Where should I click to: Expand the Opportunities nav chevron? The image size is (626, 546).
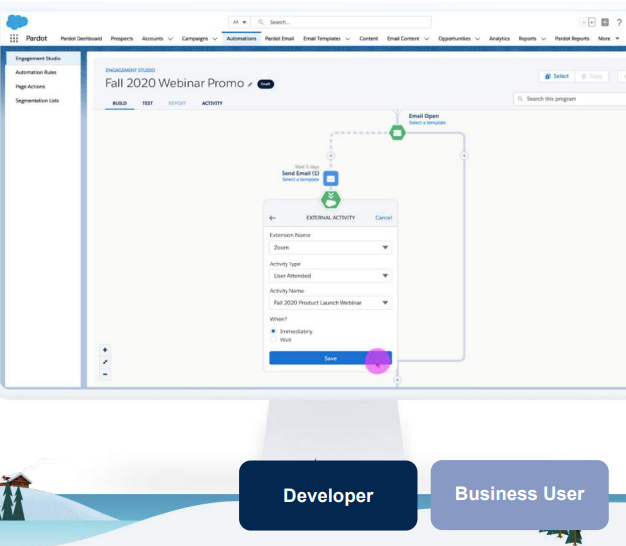pyautogui.click(x=477, y=39)
